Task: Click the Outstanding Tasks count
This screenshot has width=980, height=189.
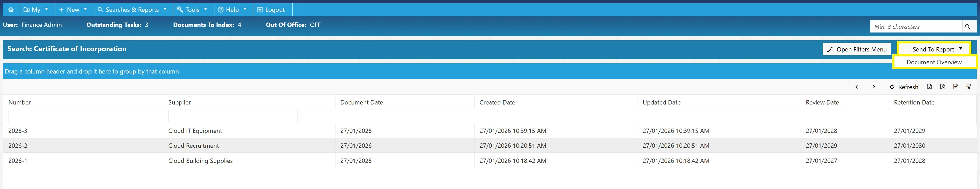Action: (146, 25)
